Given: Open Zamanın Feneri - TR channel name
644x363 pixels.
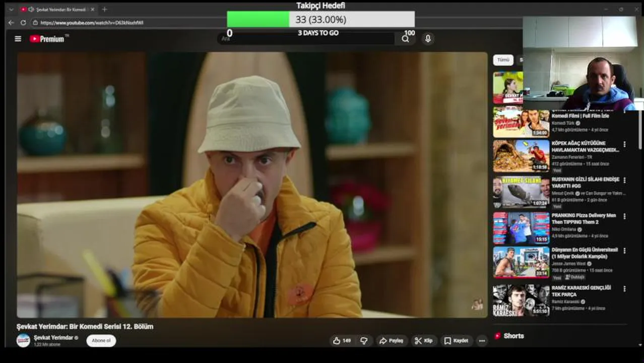Looking at the screenshot, I should click(x=571, y=157).
